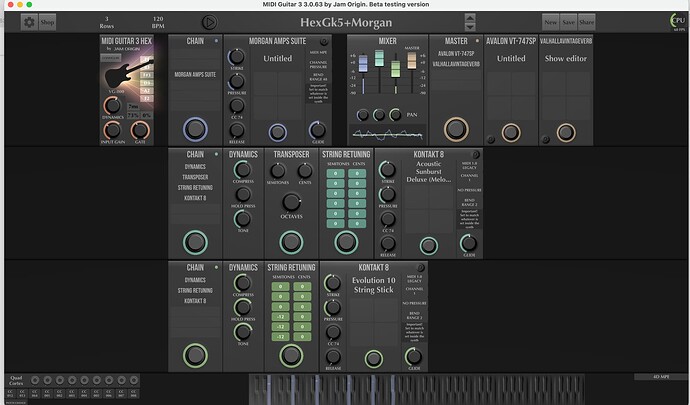The width and height of the screenshot is (690, 405).
Task: Open settings with the gear icon
Action: pos(29,22)
